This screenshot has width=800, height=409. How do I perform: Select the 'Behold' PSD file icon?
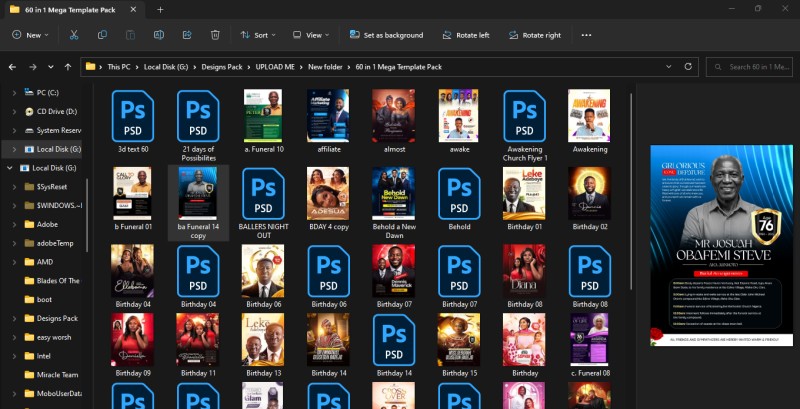tap(459, 193)
